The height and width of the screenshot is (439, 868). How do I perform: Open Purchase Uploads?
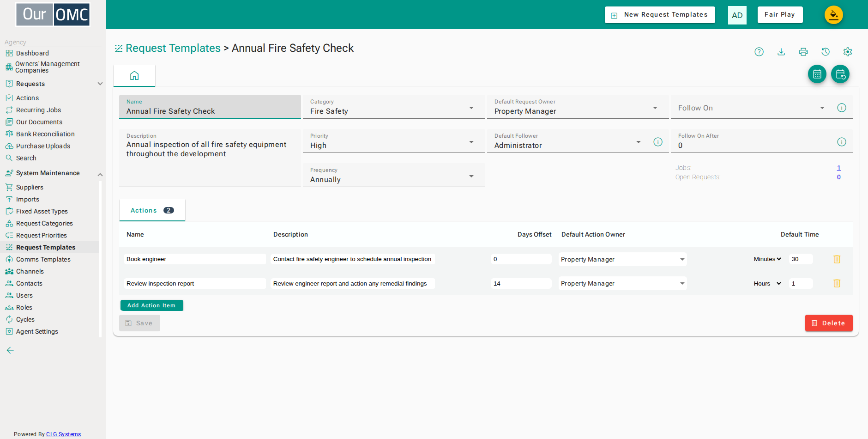43,146
